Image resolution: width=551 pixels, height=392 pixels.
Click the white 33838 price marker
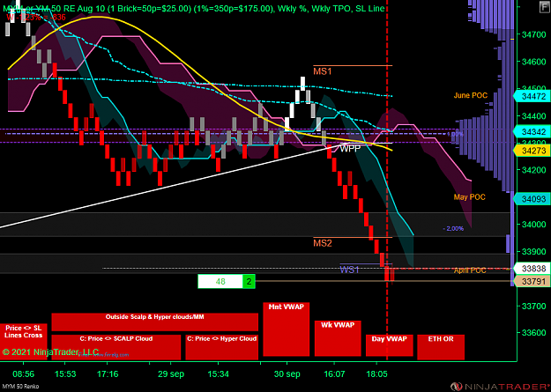pos(532,269)
